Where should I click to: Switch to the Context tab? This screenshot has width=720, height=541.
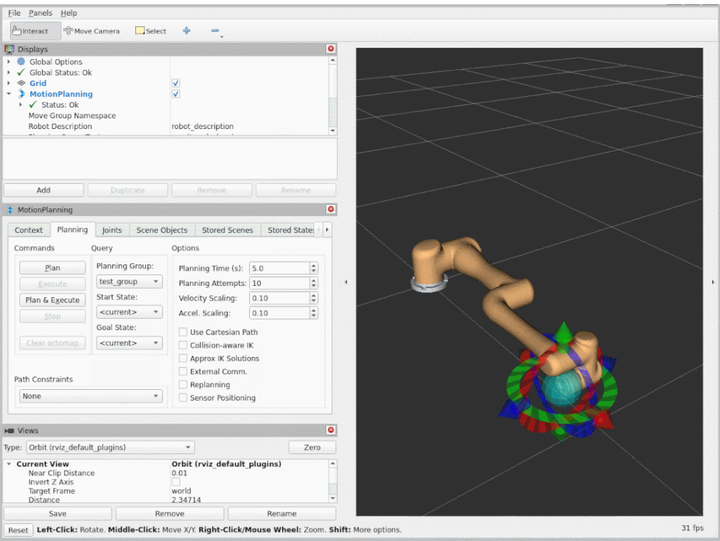pyautogui.click(x=28, y=230)
